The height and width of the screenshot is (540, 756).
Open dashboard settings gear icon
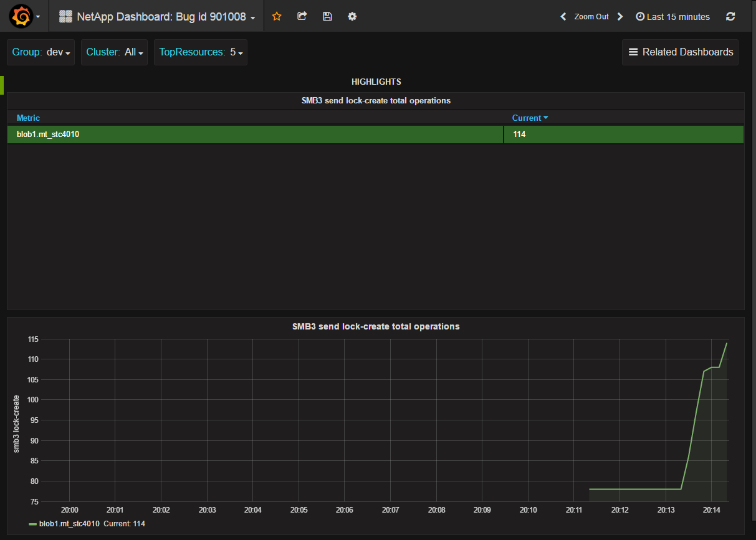(x=352, y=17)
